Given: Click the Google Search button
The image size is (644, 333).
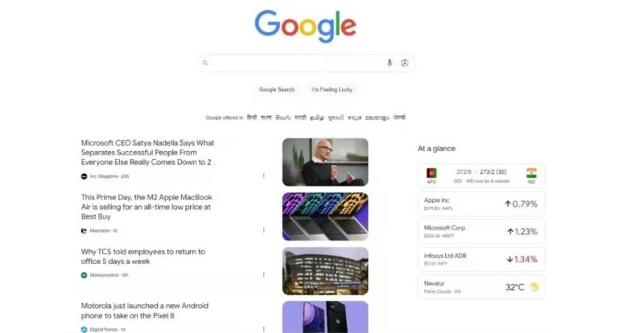Looking at the screenshot, I should click(276, 89).
